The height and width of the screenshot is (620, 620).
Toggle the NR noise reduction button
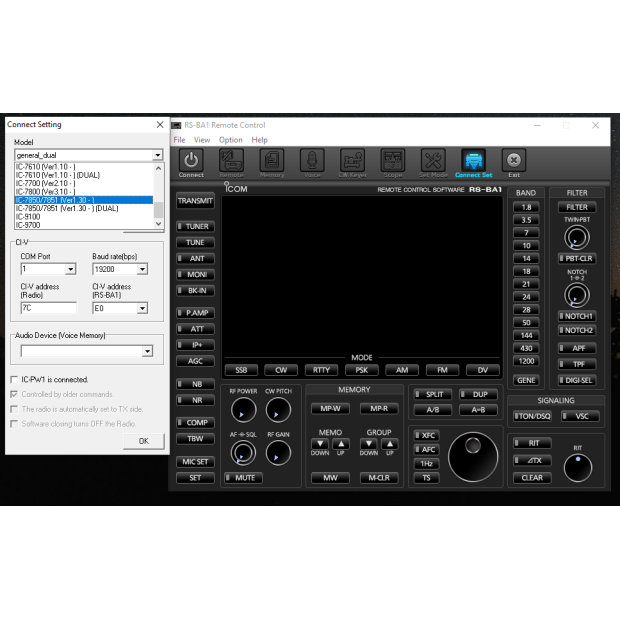(x=195, y=400)
